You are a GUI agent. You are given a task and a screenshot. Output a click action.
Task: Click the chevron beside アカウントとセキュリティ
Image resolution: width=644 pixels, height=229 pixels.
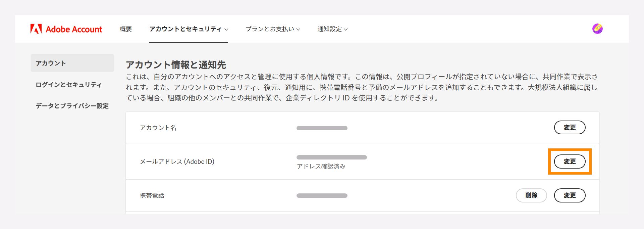tap(226, 30)
